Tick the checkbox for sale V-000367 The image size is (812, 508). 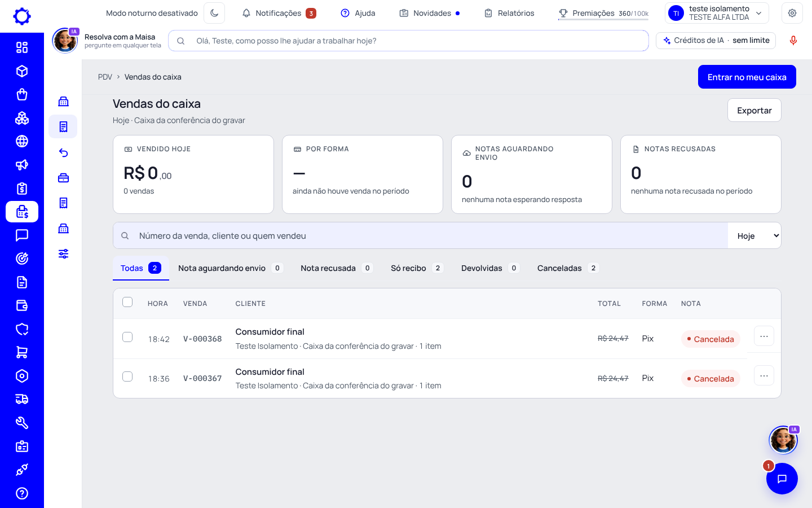click(x=127, y=376)
